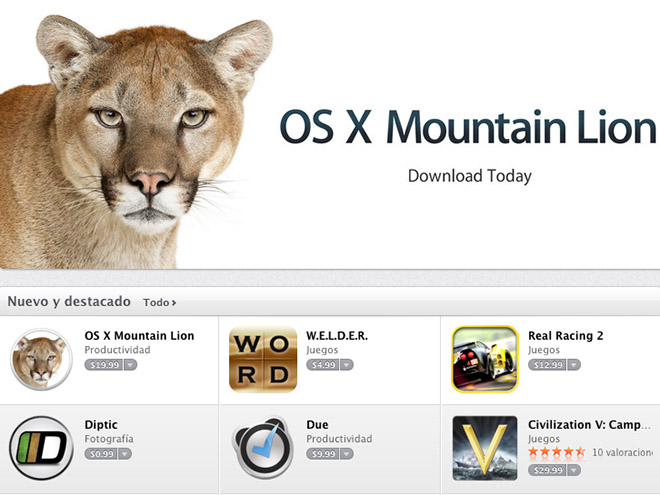Open the W.E.L.D.E.R. word tiles icon
This screenshot has width=660, height=495.
point(263,359)
